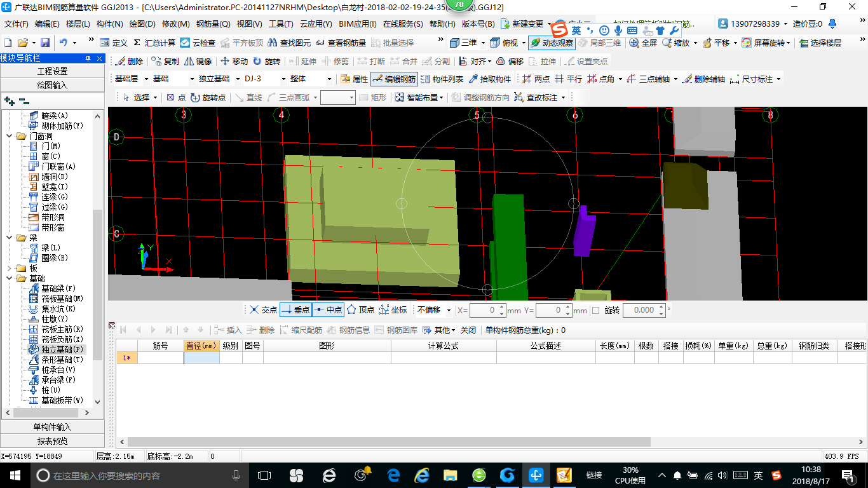Choose 平行 parallel axis tool

click(x=568, y=79)
